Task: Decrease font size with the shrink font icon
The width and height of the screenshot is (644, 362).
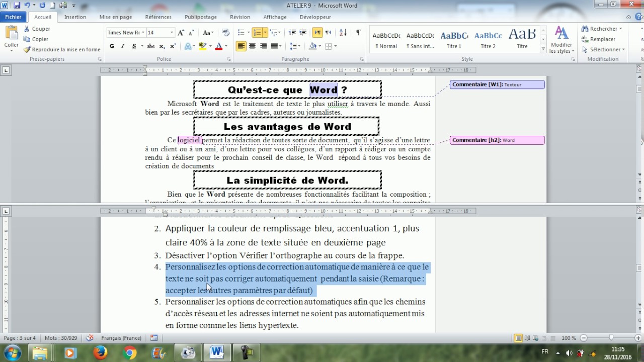Action: pos(191,33)
